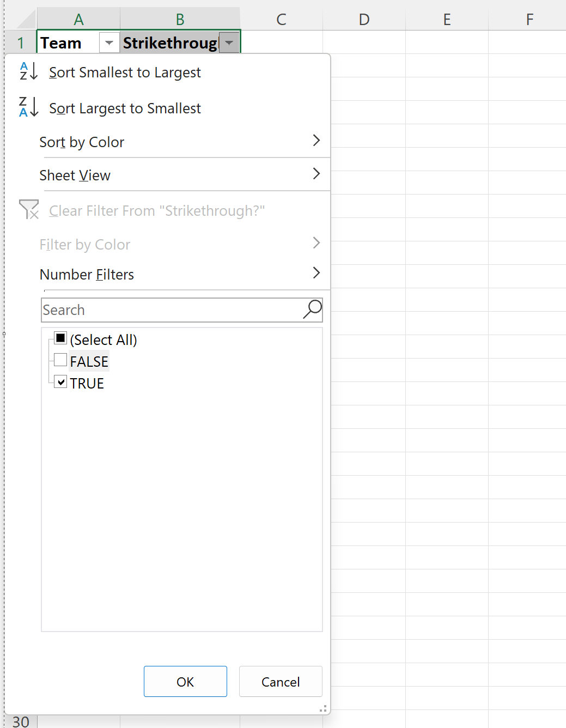Image resolution: width=566 pixels, height=728 pixels.
Task: Select the Sort Smallest to Largest menu entry
Action: pos(125,71)
